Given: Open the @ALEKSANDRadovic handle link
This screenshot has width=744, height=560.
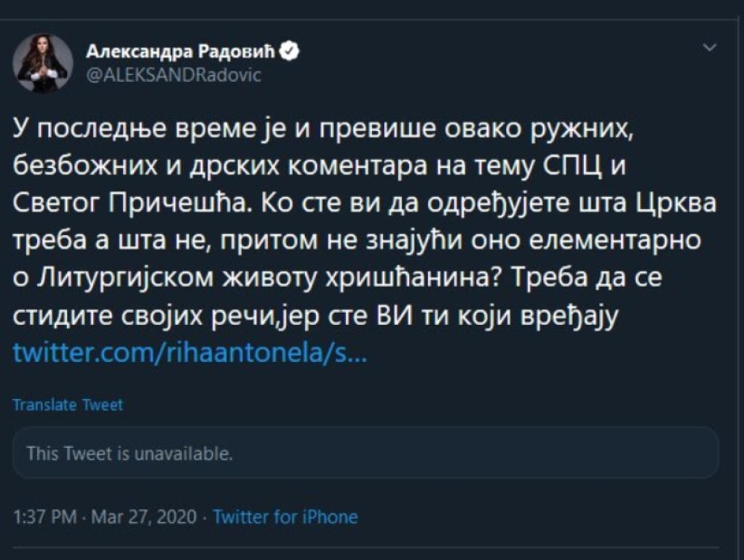Looking at the screenshot, I should 173,75.
